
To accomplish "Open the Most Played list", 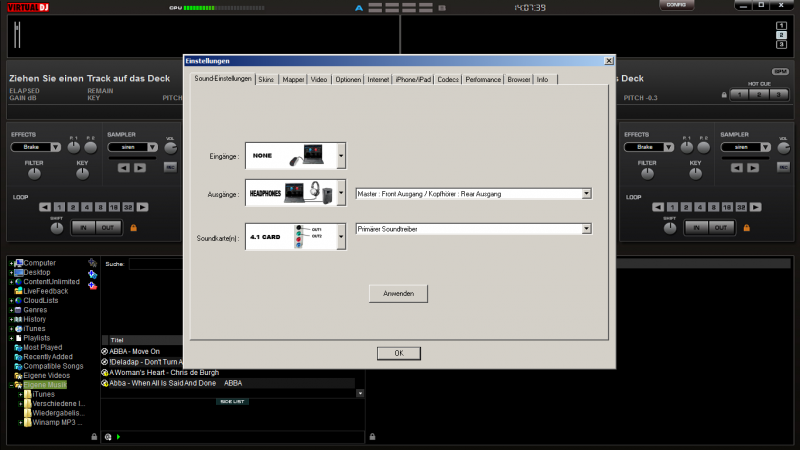I will pyautogui.click(x=42, y=347).
